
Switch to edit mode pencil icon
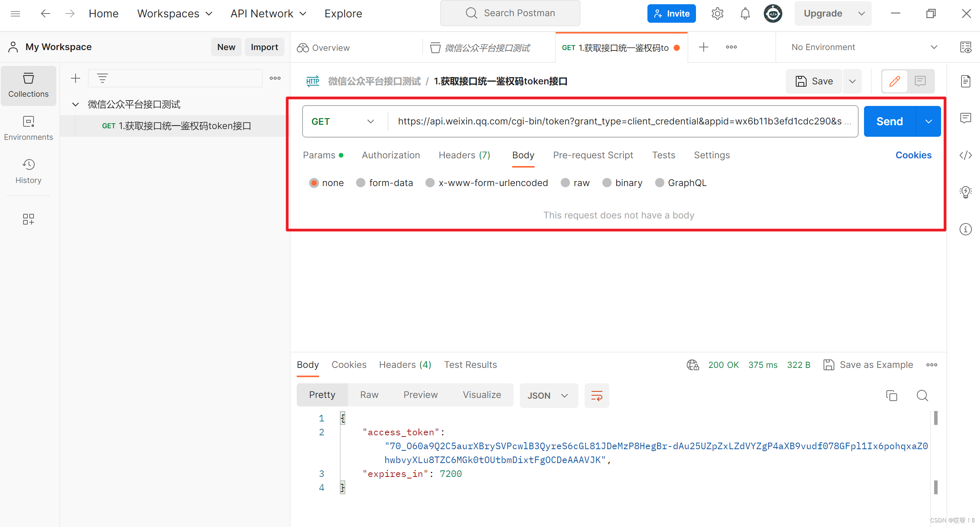point(895,81)
